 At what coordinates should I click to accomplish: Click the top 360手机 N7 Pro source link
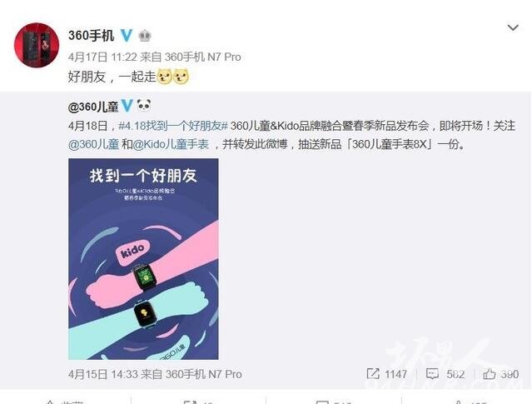[202, 57]
